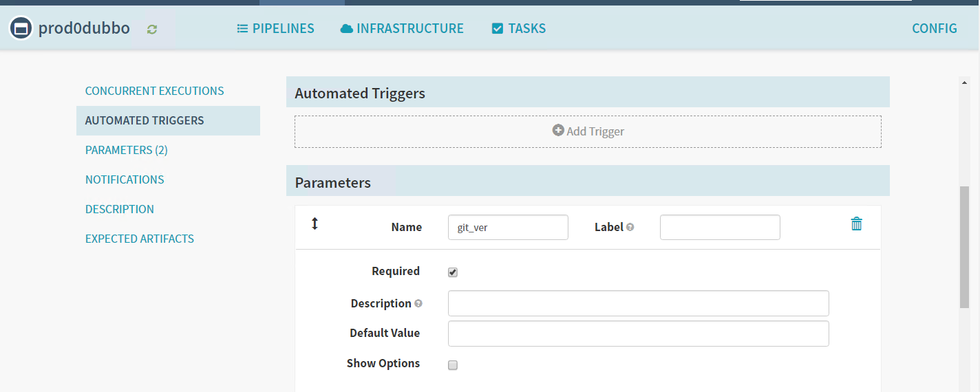The image size is (980, 392).
Task: Click the green refresh icon beside prod0dubbo
Action: [x=152, y=29]
